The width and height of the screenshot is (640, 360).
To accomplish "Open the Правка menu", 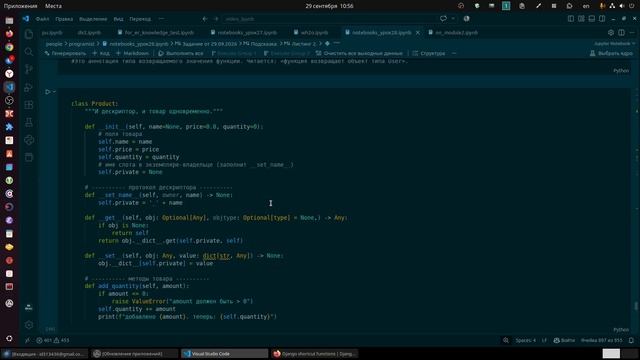I will (x=64, y=19).
